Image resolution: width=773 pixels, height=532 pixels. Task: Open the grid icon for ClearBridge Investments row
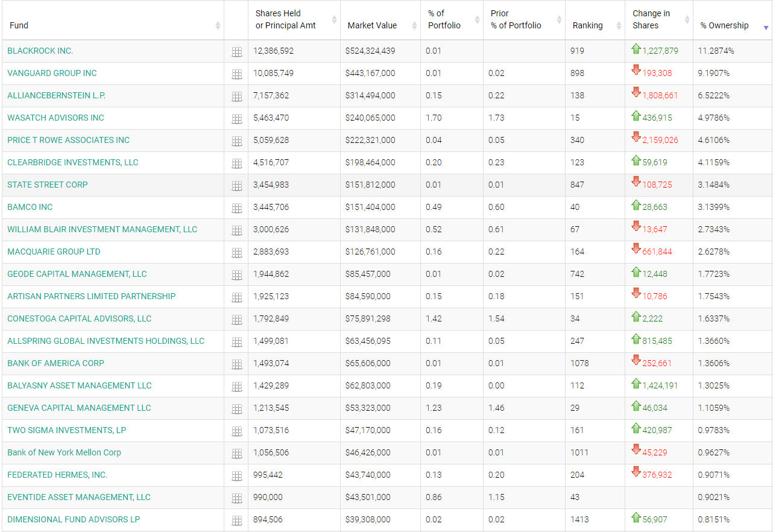pyautogui.click(x=236, y=163)
